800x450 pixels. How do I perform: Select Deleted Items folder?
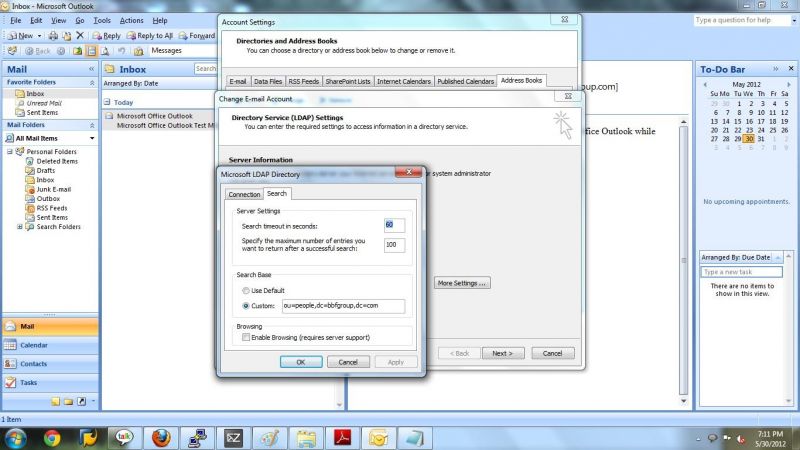pos(57,161)
